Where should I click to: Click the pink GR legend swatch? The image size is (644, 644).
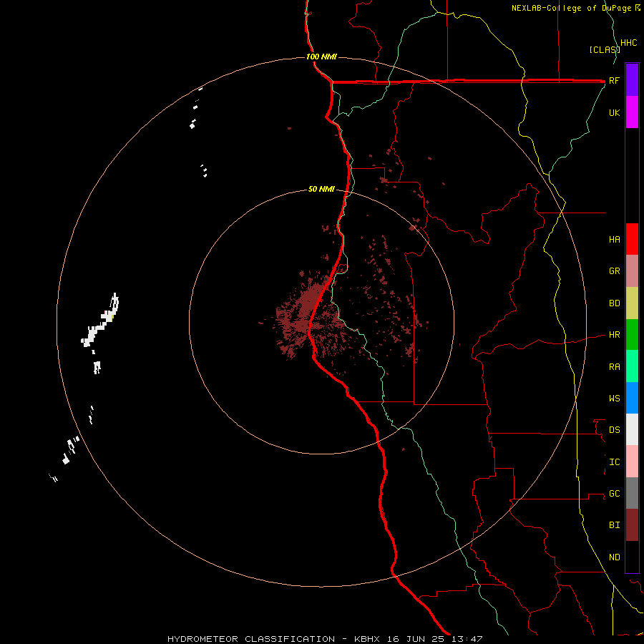click(x=632, y=271)
